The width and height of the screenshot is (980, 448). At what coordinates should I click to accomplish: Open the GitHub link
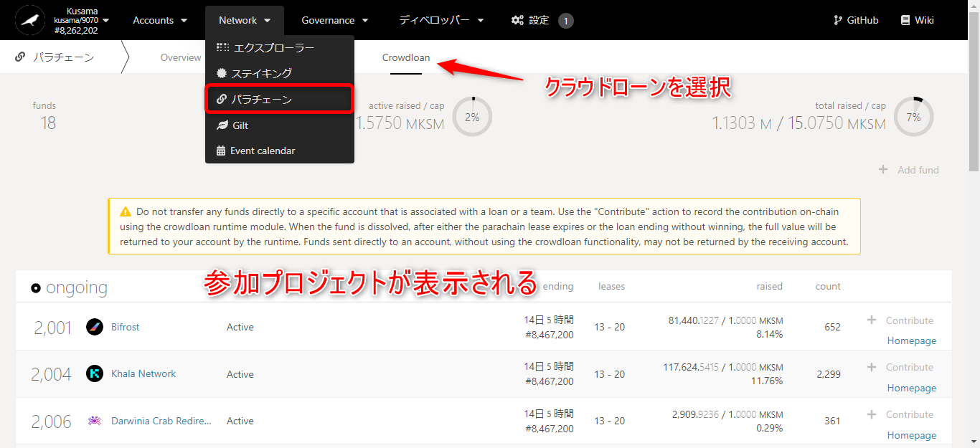(856, 20)
